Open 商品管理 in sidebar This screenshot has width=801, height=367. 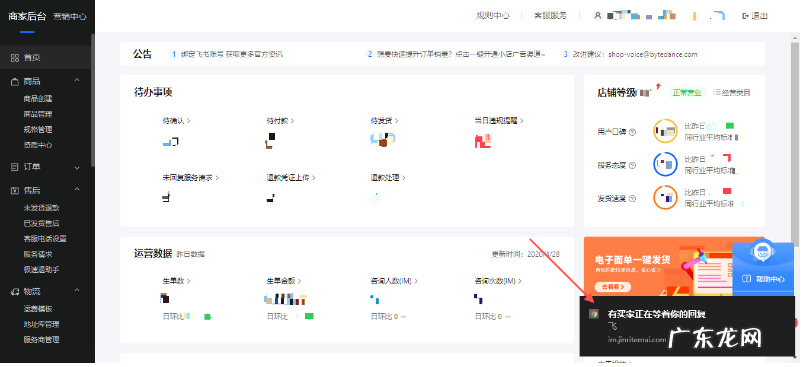pyautogui.click(x=38, y=114)
